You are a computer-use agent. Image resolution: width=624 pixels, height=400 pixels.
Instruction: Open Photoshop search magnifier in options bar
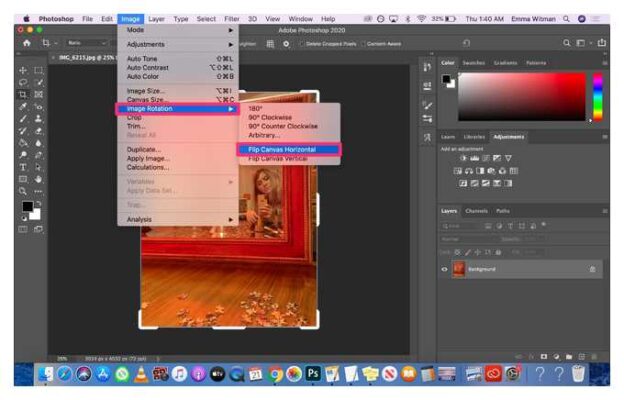tap(566, 43)
